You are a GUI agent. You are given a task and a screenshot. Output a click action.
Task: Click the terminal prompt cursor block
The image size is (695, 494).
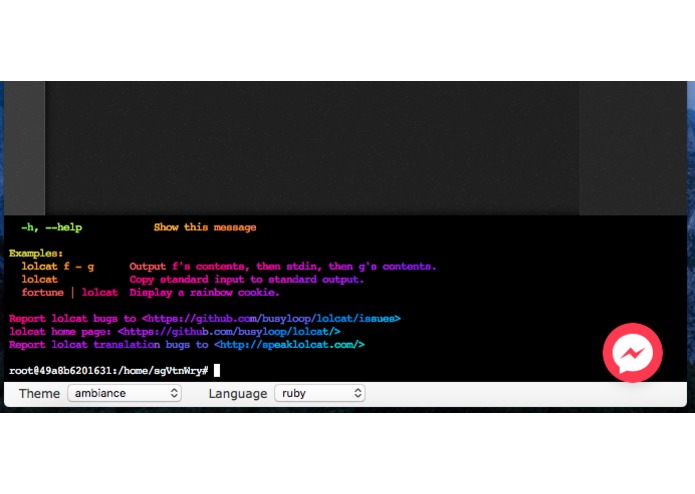point(217,370)
